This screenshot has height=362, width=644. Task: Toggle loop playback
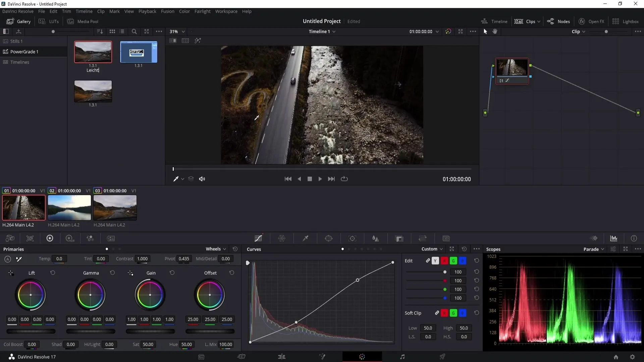[344, 179]
